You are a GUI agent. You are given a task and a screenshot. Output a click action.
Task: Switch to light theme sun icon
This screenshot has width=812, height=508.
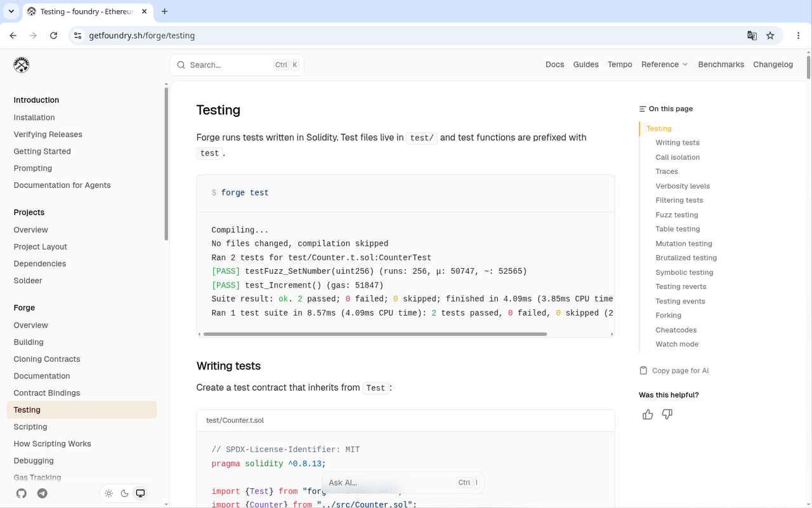(x=109, y=493)
